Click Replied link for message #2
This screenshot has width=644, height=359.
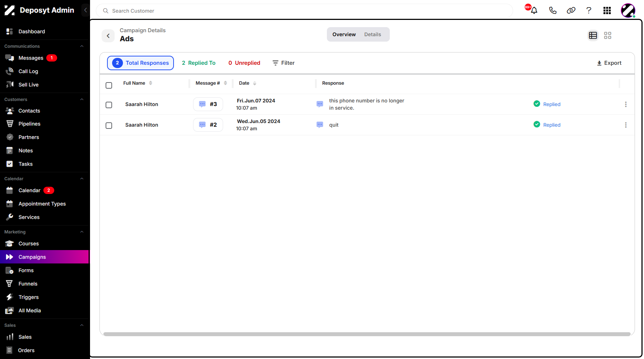click(x=552, y=125)
